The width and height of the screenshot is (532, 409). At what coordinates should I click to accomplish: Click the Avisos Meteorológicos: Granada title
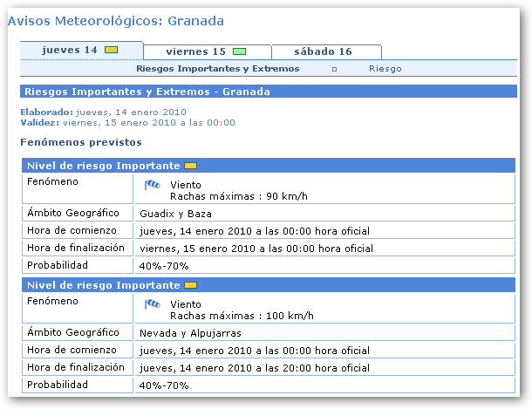pyautogui.click(x=115, y=20)
